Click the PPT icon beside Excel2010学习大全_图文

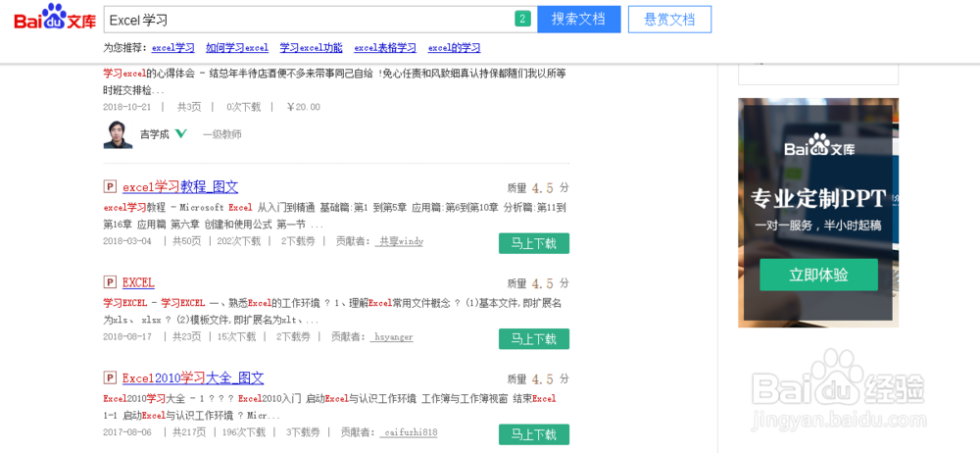110,377
